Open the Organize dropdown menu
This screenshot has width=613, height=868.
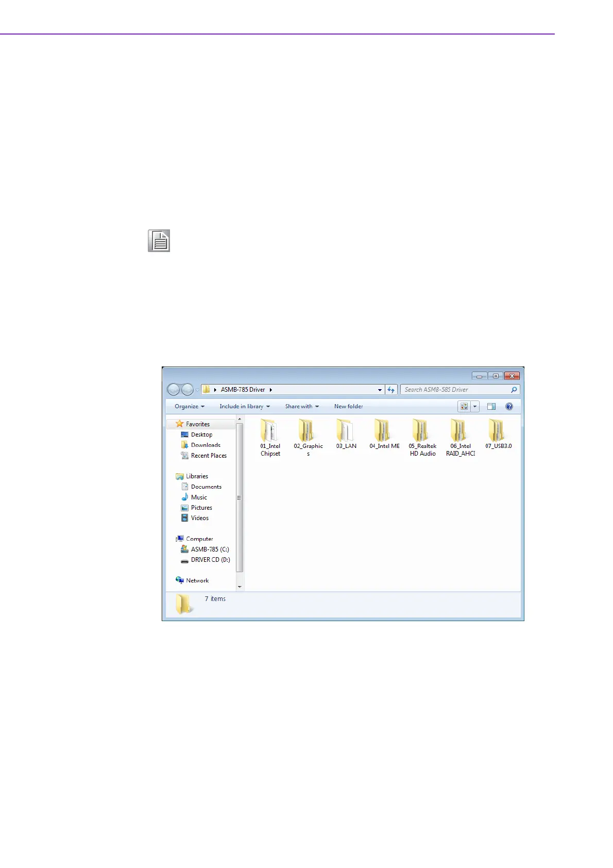point(190,406)
